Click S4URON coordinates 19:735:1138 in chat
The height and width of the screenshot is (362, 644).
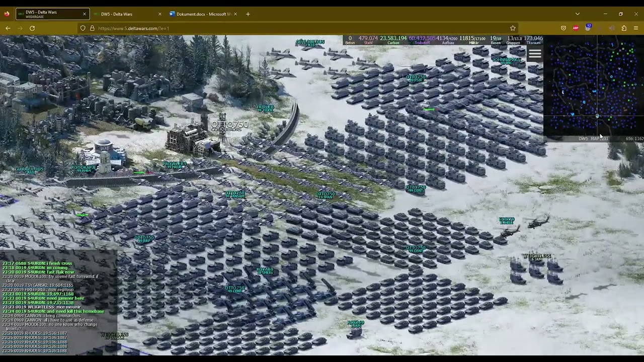tap(60, 303)
